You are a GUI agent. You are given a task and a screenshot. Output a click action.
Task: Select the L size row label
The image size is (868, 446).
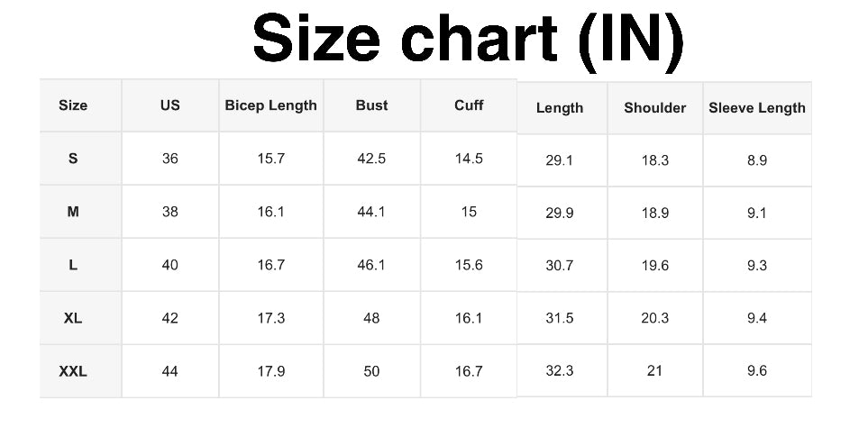coord(73,265)
